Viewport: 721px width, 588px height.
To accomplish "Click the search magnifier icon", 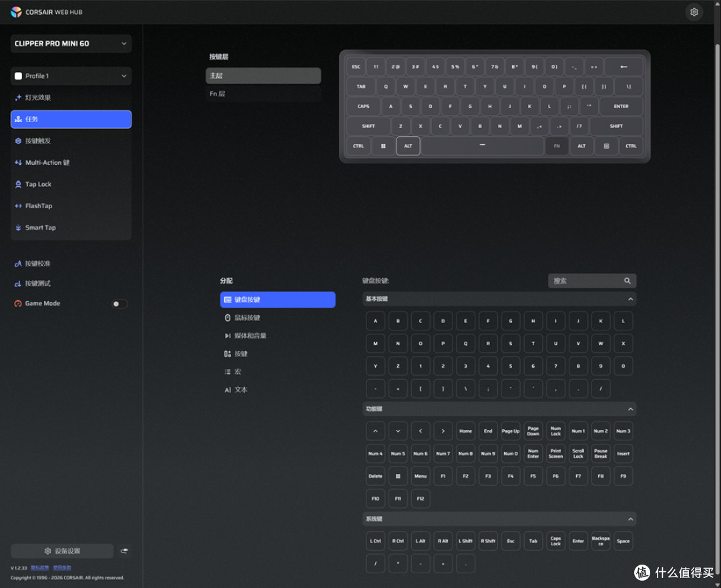I will 627,281.
